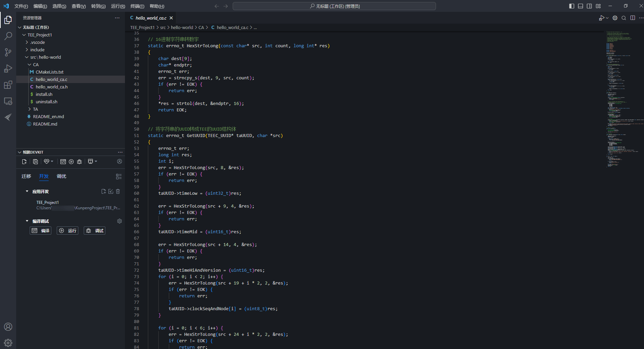Collapse the 无标题 (工作区) workspace section
Viewport: 644px width, 349px height.
(20, 27)
